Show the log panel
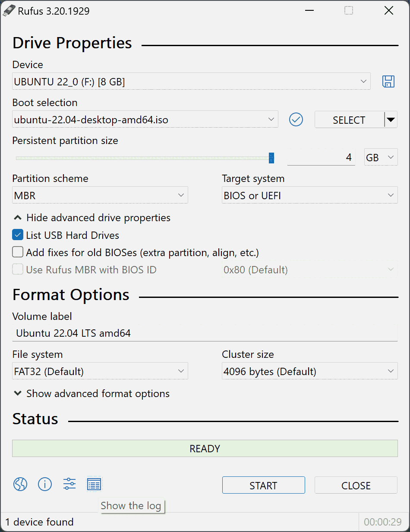Screen dimensions: 410x532 94,484
